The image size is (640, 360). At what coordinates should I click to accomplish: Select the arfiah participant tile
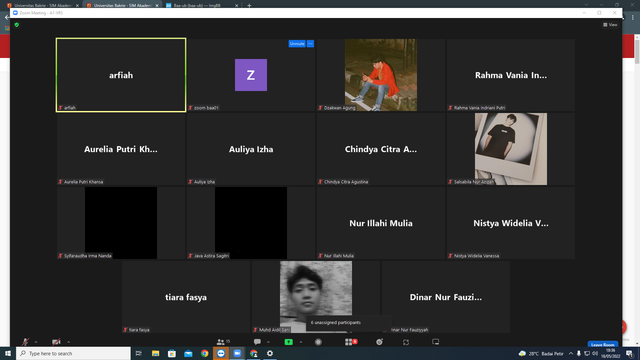121,75
